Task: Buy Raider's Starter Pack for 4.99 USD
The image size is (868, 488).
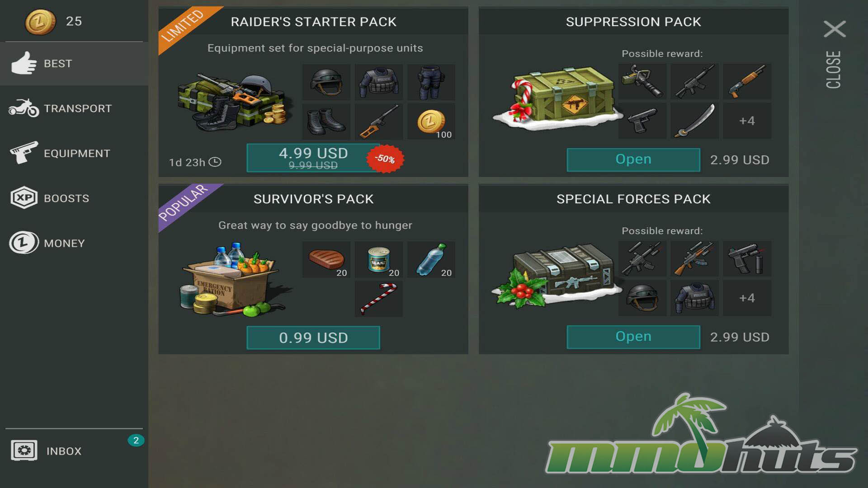Action: (313, 158)
